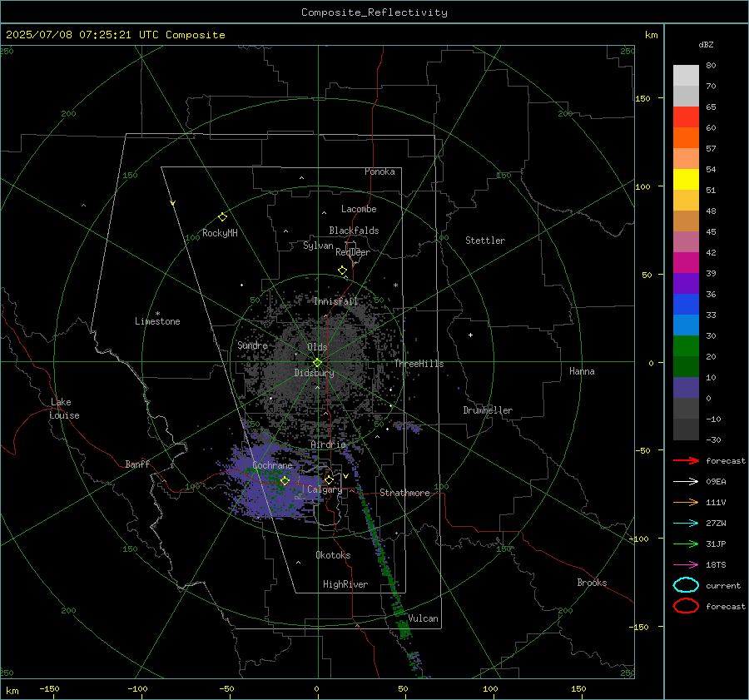Select the bright green 30–20 dBZ swatch
Screen dimensions: 749x700
686,346
